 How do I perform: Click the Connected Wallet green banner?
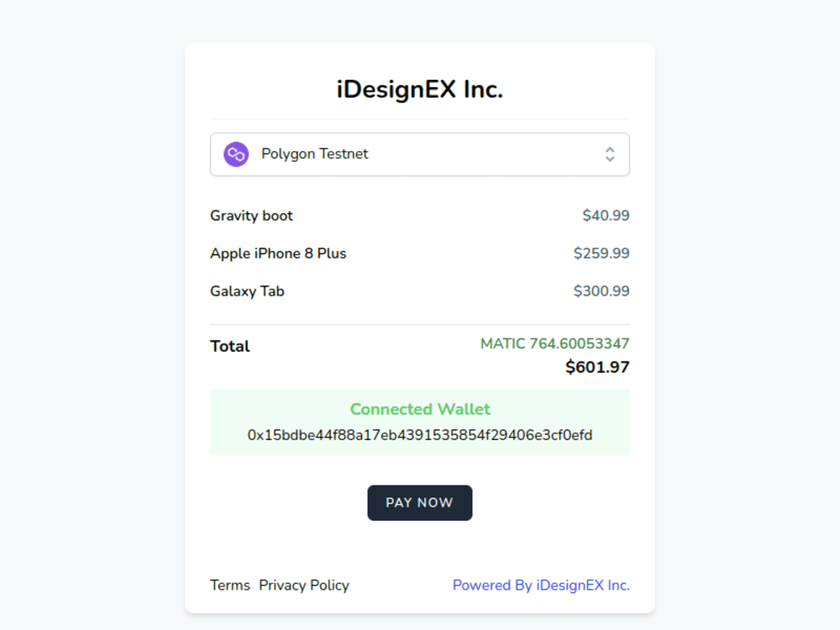(x=420, y=409)
